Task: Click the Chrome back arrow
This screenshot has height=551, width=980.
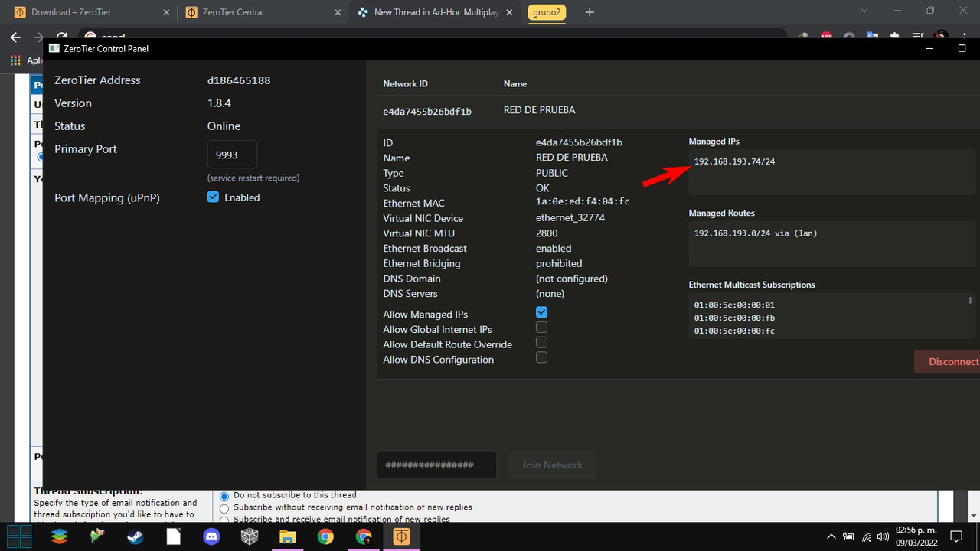Action: (15, 37)
